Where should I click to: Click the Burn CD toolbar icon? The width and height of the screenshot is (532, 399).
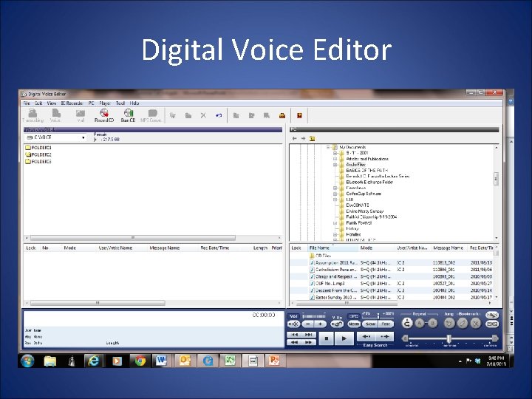[x=129, y=115]
